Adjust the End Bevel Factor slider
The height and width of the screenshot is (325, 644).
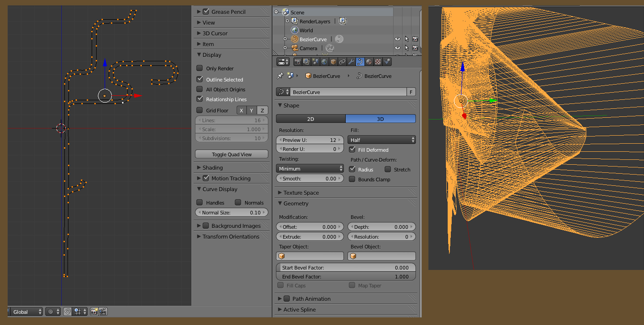click(345, 277)
